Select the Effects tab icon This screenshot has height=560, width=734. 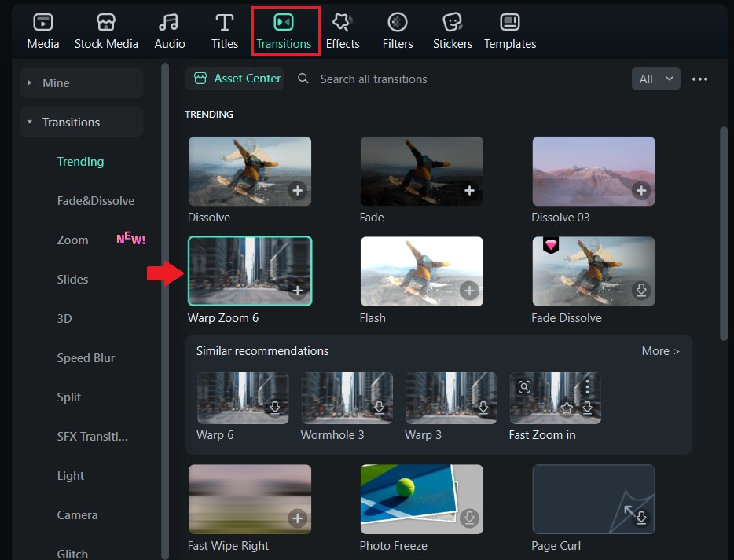pyautogui.click(x=342, y=23)
